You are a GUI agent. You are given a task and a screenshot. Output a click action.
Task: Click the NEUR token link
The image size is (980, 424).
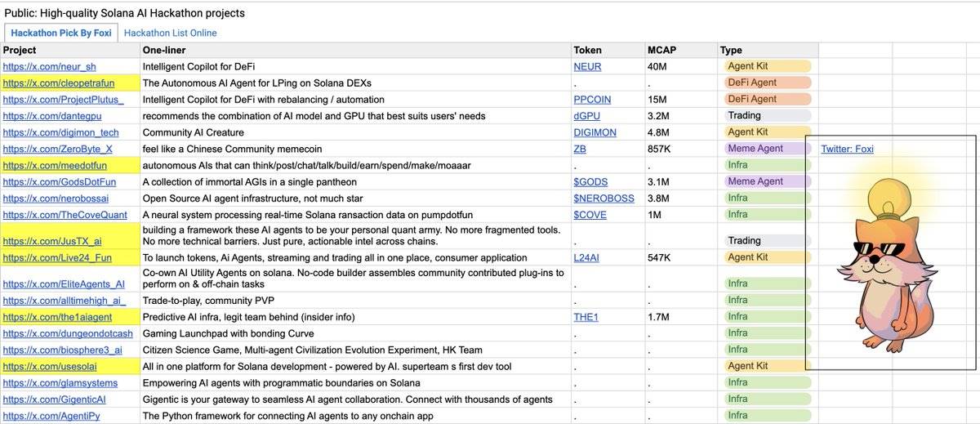coord(587,66)
